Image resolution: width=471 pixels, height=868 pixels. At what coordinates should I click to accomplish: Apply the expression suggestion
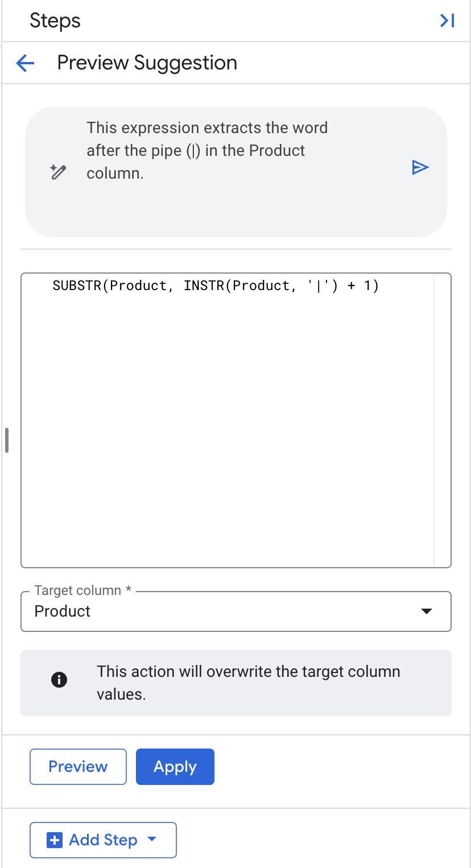coord(175,766)
